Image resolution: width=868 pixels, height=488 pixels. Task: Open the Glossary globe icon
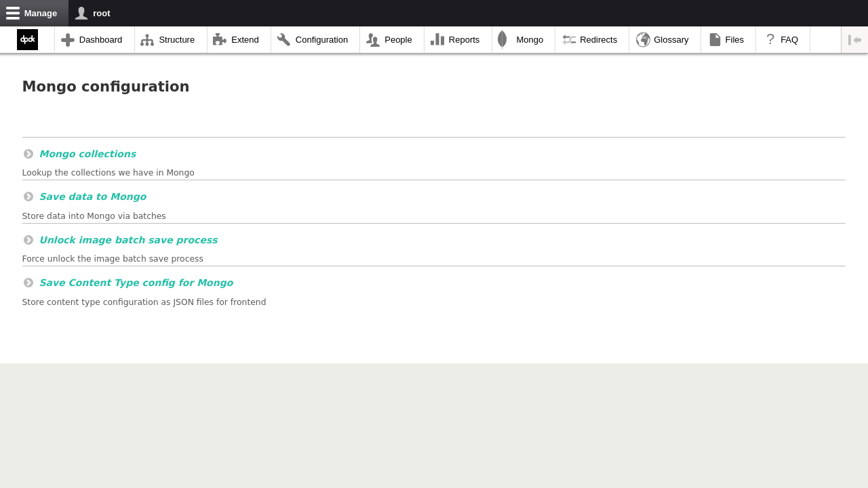pos(643,40)
